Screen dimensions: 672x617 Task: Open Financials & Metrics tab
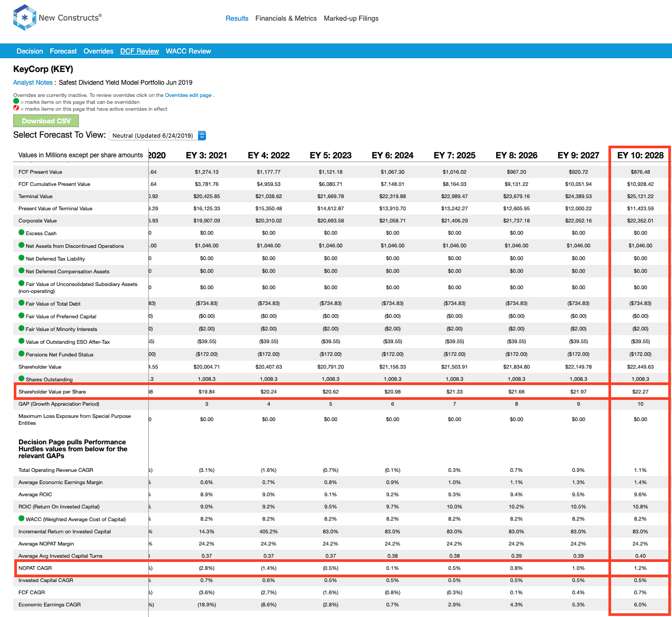[x=286, y=18]
